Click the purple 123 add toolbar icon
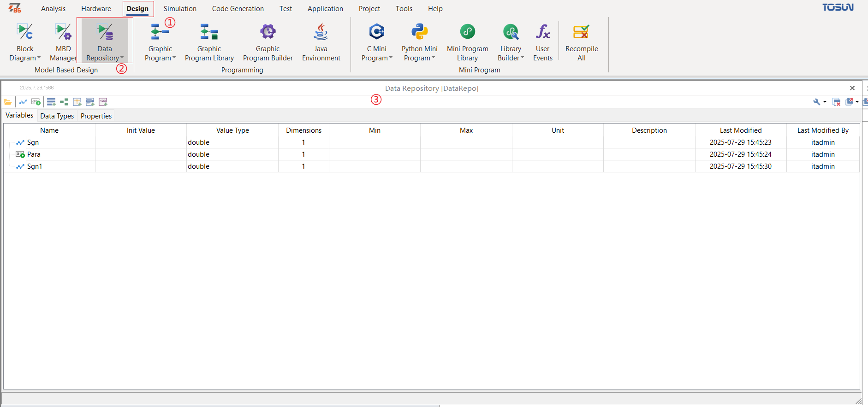Image resolution: width=868 pixels, height=407 pixels. (x=103, y=102)
